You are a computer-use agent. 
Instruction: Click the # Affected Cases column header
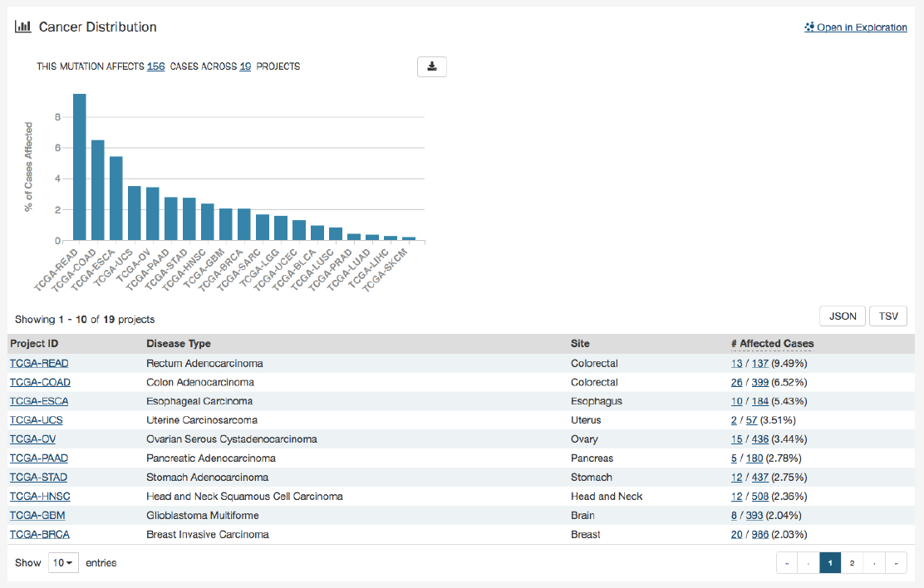tap(772, 344)
